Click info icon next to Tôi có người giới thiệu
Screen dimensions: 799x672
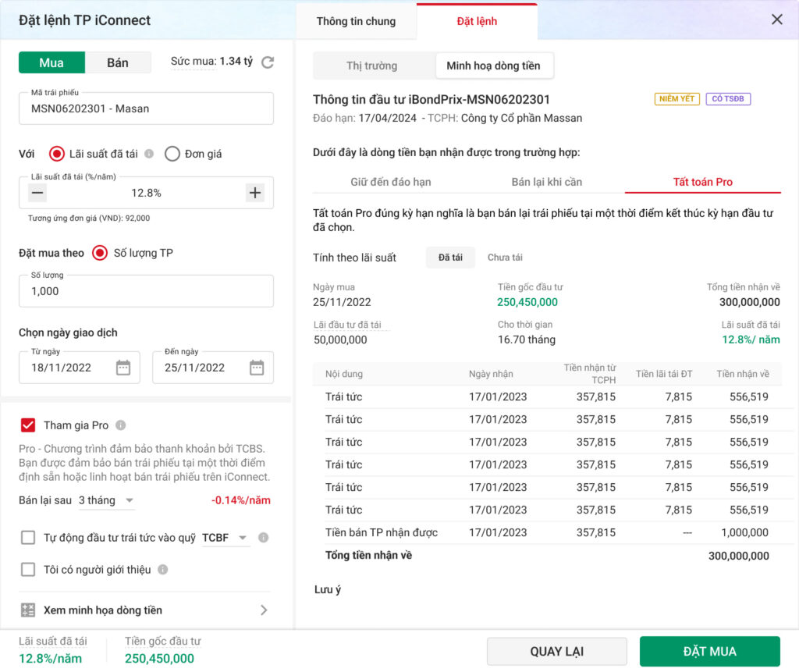tap(162, 570)
